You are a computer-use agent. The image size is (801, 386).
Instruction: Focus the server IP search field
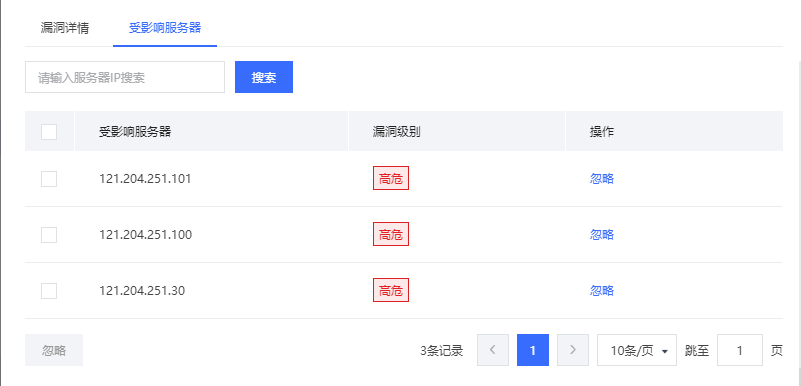(x=125, y=77)
